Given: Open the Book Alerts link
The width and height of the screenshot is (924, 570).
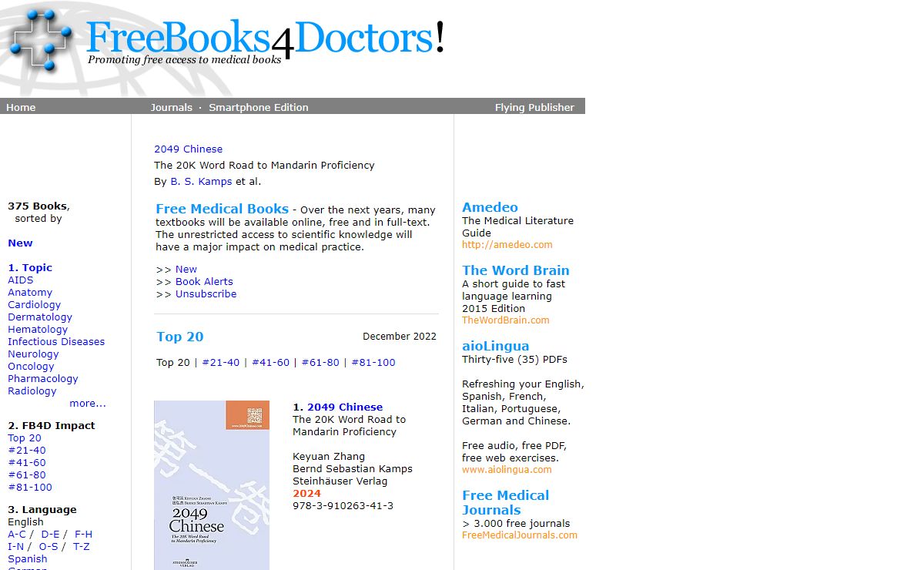Looking at the screenshot, I should click(x=204, y=282).
